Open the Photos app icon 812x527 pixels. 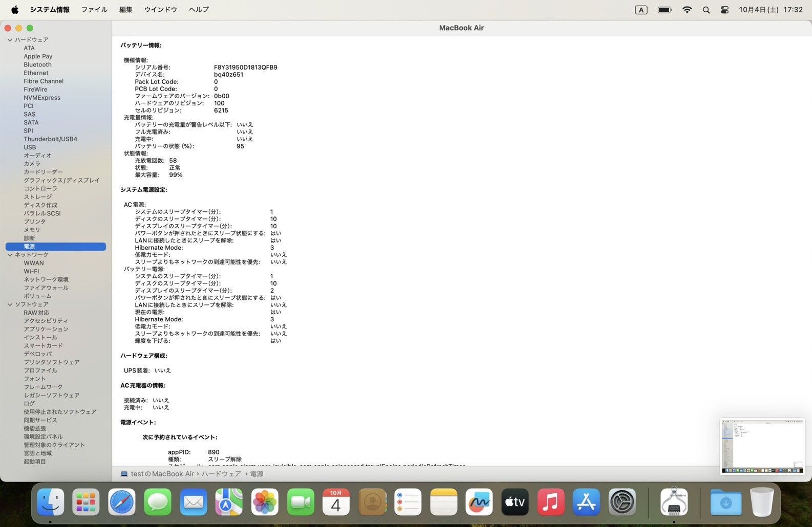(265, 502)
